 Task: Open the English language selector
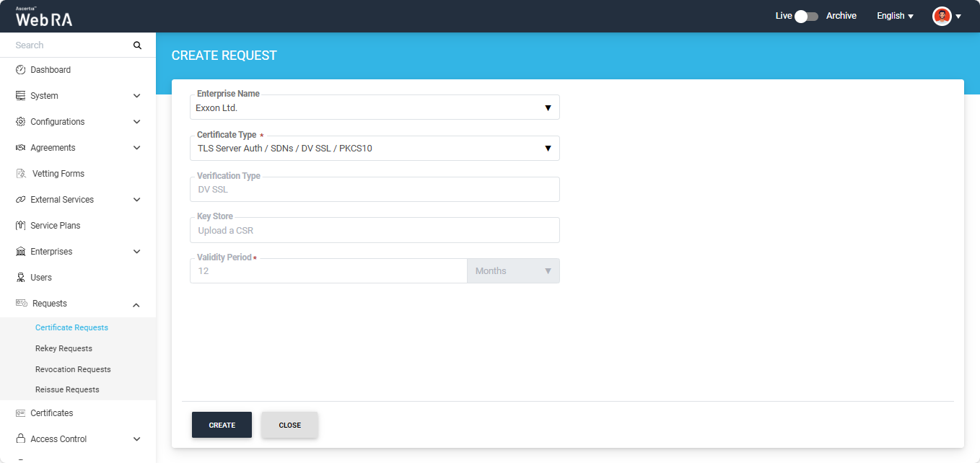tap(895, 16)
